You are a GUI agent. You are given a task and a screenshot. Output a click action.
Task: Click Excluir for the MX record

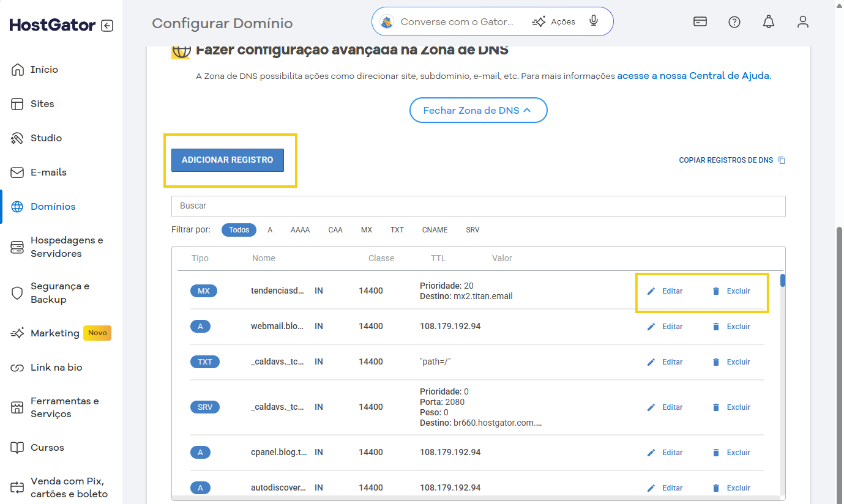click(x=731, y=291)
